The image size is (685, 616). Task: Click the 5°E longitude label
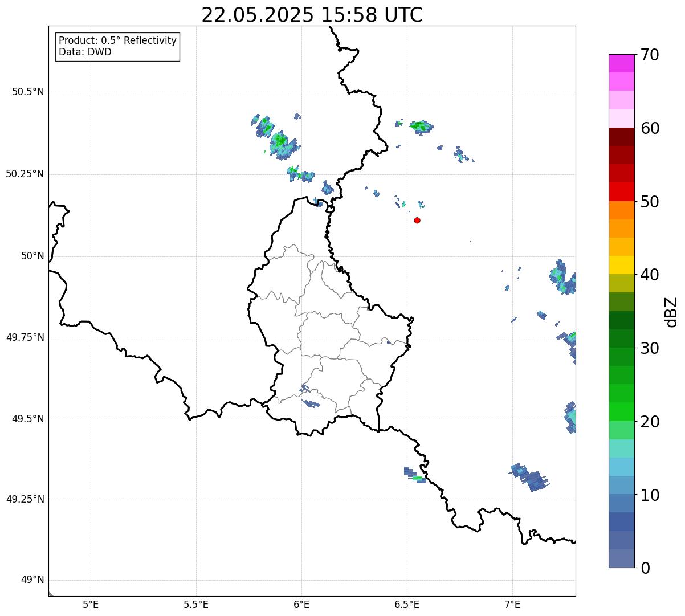(91, 604)
